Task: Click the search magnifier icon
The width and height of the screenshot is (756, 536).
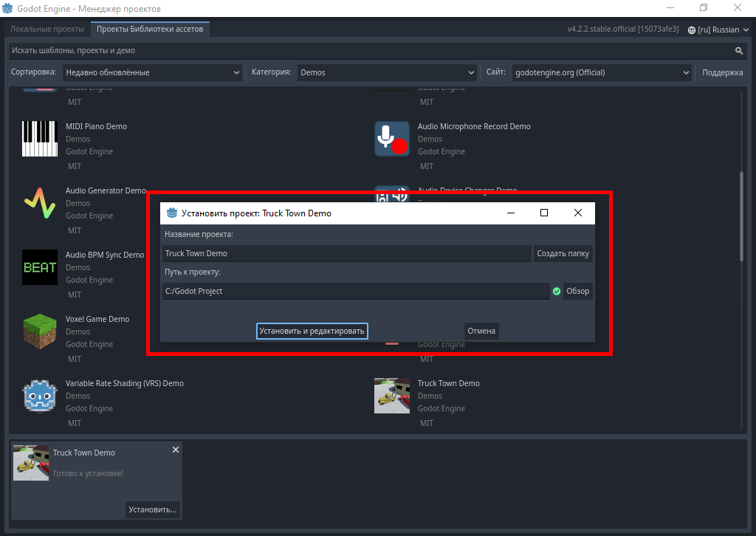Action: tap(738, 51)
